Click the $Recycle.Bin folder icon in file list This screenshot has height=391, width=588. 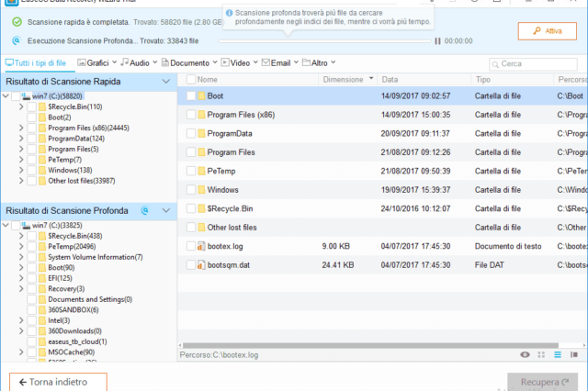[201, 208]
